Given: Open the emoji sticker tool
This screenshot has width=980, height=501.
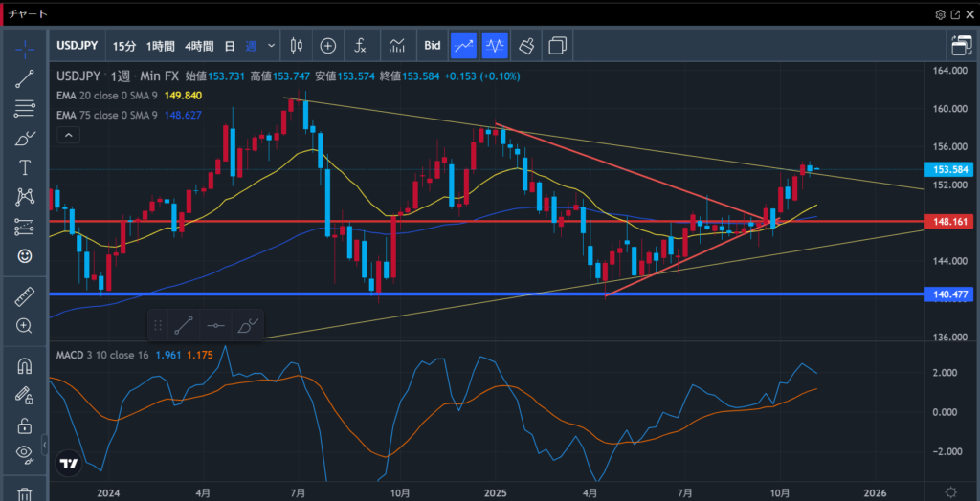Looking at the screenshot, I should [25, 256].
